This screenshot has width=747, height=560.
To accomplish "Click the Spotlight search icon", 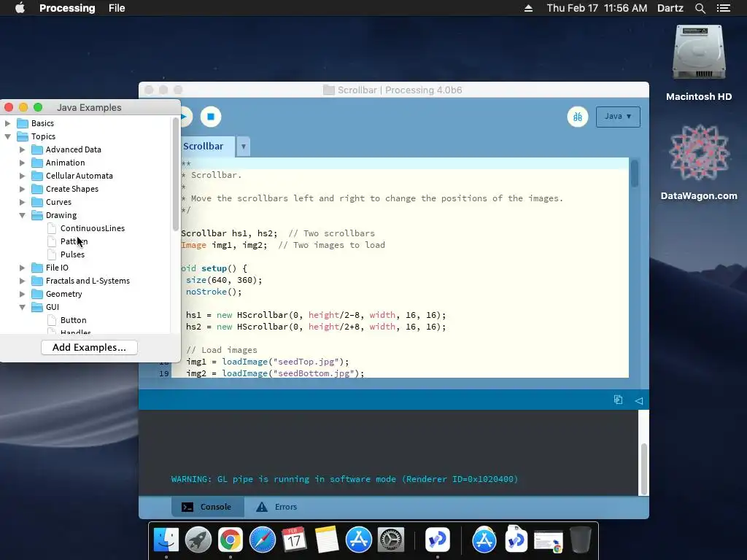I will click(700, 8).
